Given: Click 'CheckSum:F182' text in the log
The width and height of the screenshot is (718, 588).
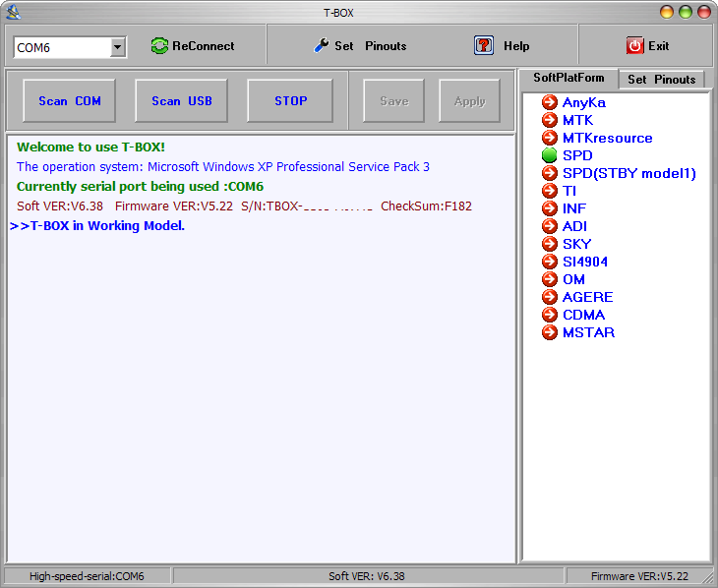Looking at the screenshot, I should coord(426,206).
